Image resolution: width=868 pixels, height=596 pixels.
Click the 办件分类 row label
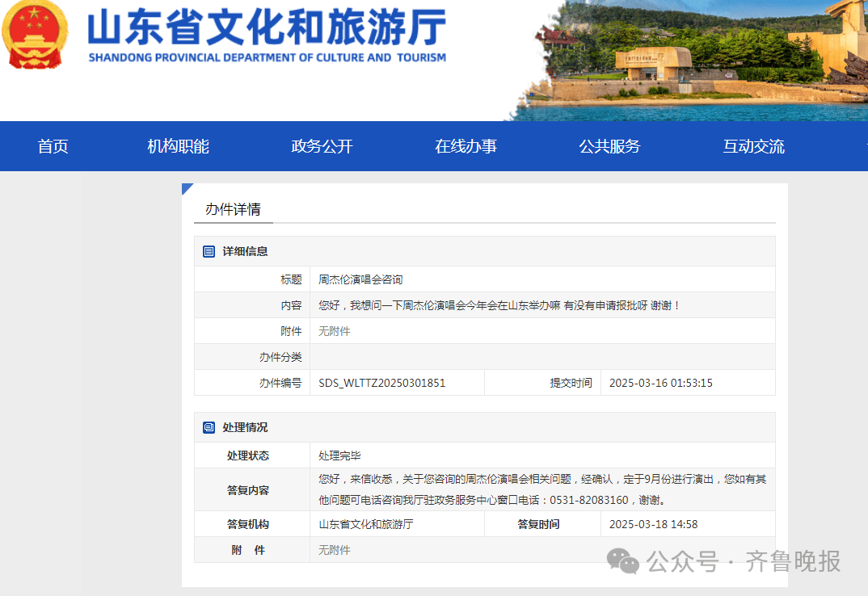pos(280,357)
